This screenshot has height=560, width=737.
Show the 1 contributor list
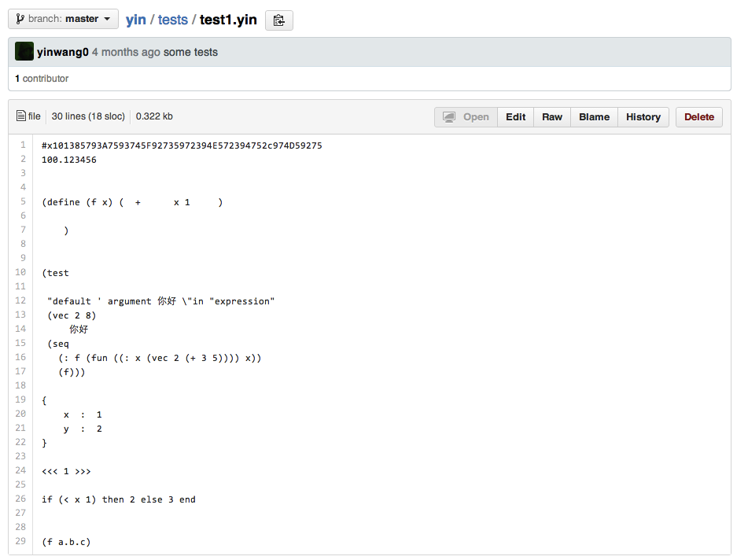pos(42,79)
